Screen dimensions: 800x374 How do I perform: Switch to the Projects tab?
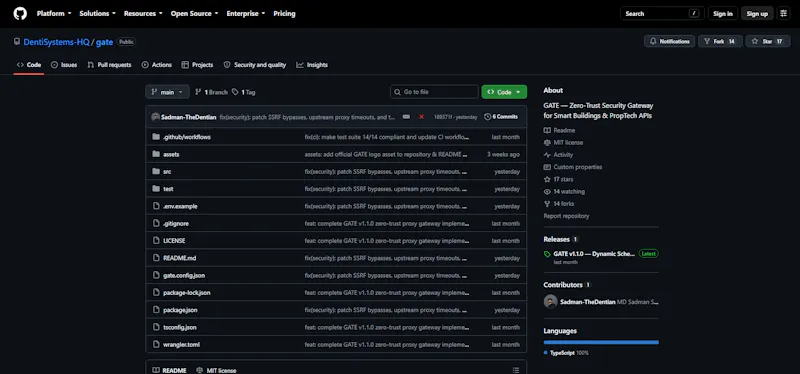tap(197, 65)
